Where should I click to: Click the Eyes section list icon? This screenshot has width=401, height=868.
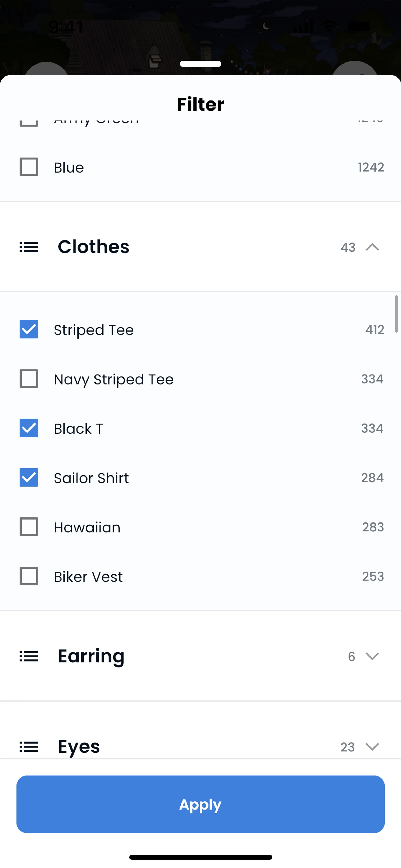(29, 747)
